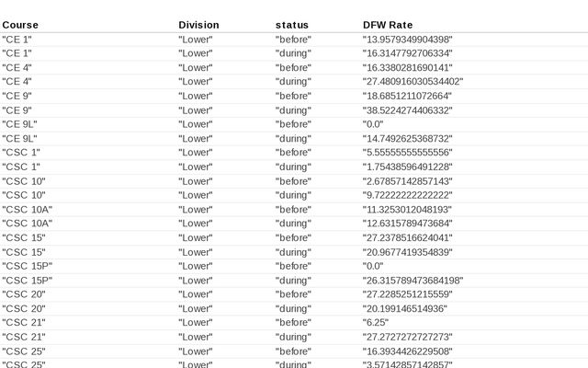Sort by the status column header
588x368 pixels.
coord(292,25)
